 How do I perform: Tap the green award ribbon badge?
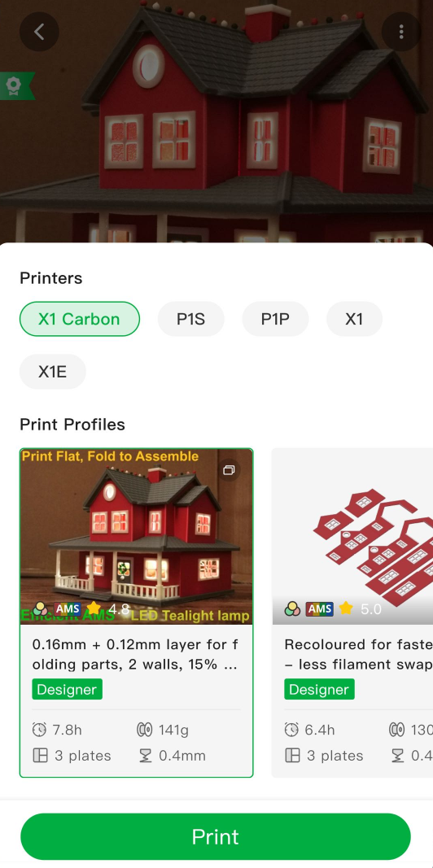(x=15, y=85)
